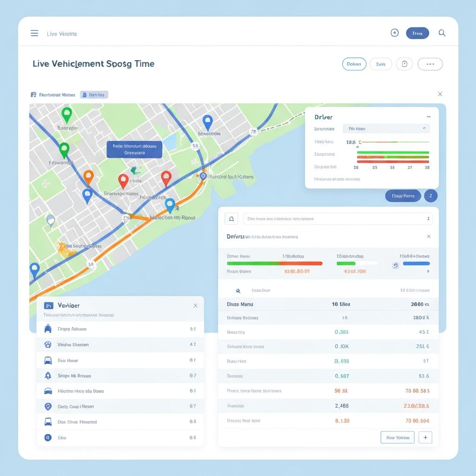This screenshot has width=476, height=476.
Task: Click the steering wheel icon in Vehicle list
Action: pyautogui.click(x=47, y=344)
